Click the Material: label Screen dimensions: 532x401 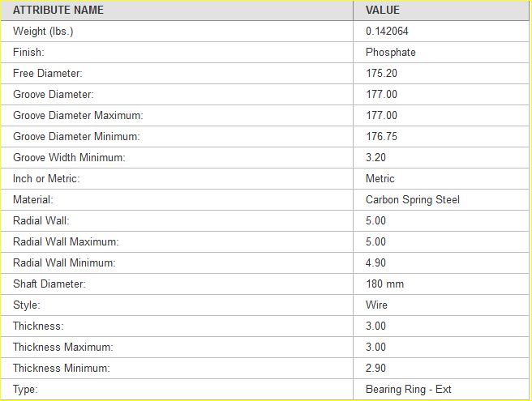(x=33, y=199)
